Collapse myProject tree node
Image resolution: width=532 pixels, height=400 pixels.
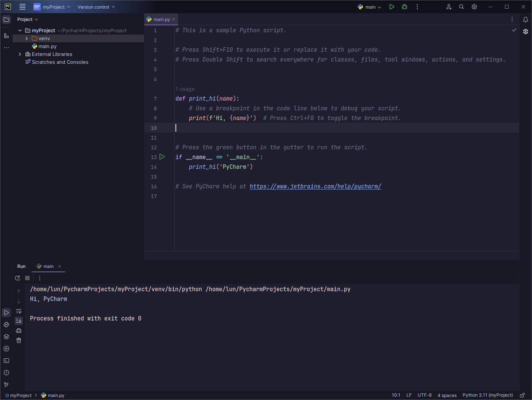tap(20, 30)
